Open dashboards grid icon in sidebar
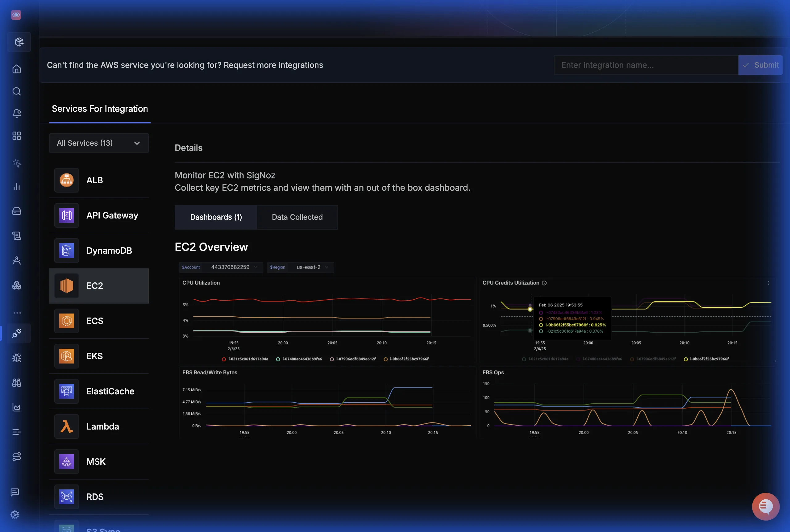Screen dimensions: 790x532 click(x=17, y=136)
